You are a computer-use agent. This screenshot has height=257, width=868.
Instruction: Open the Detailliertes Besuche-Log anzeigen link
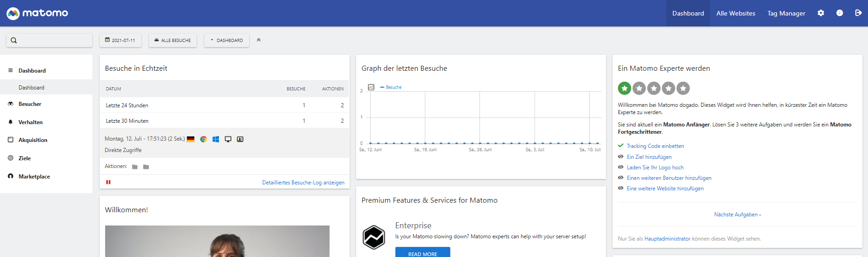[x=304, y=183]
